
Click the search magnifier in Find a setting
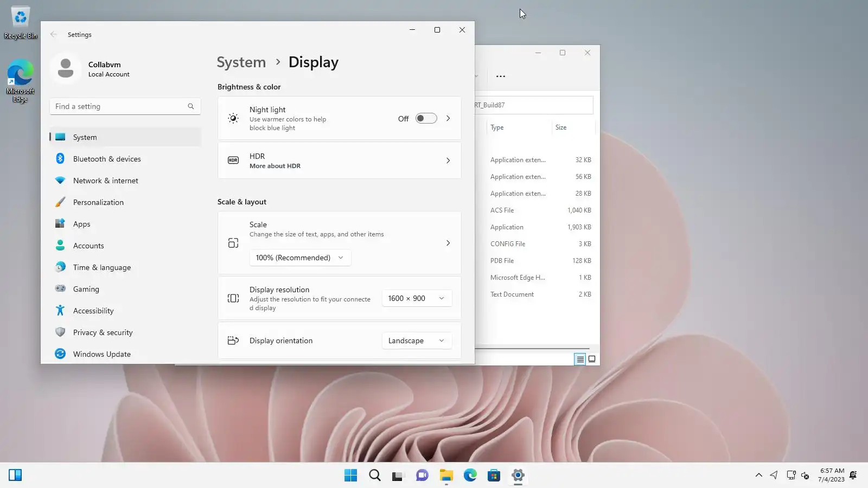click(x=191, y=106)
